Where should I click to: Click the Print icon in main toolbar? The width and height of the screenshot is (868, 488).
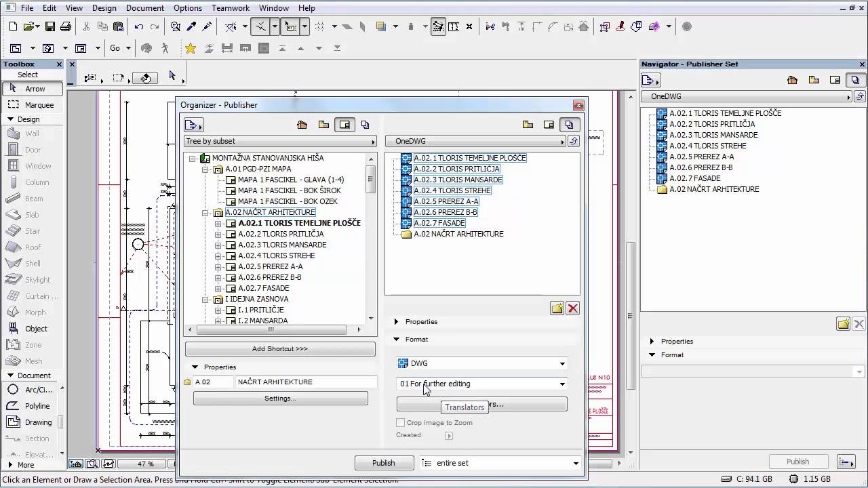click(65, 26)
